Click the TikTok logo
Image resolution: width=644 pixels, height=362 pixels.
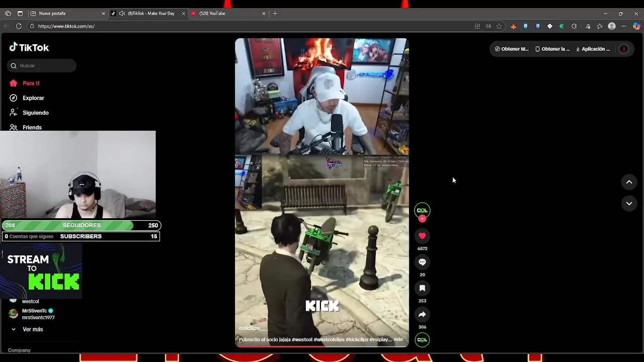click(x=29, y=47)
